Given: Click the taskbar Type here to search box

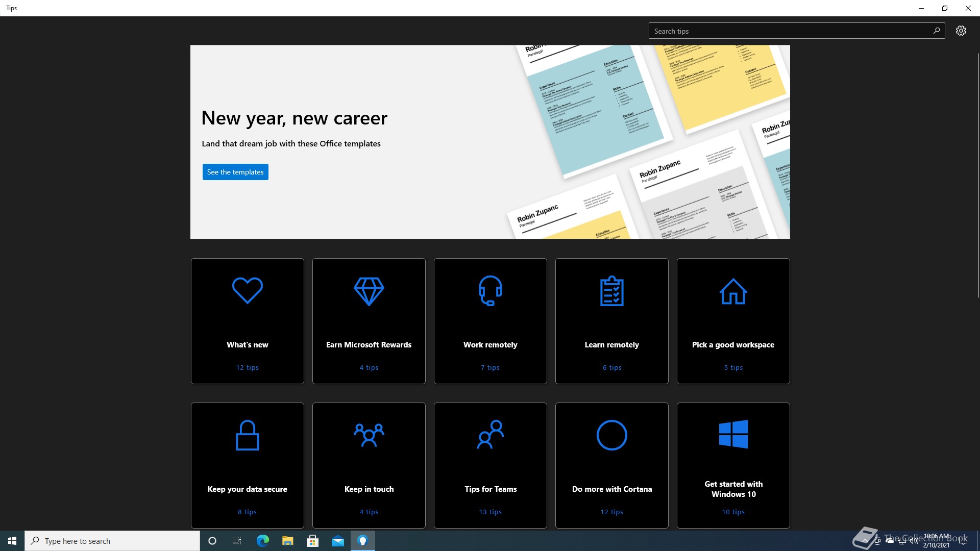Looking at the screenshot, I should click(x=112, y=541).
